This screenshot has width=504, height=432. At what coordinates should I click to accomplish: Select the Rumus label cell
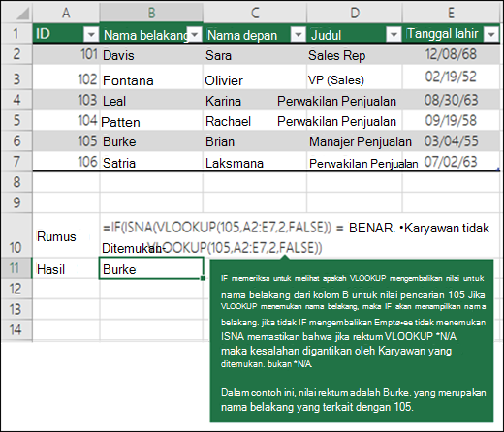tap(66, 235)
